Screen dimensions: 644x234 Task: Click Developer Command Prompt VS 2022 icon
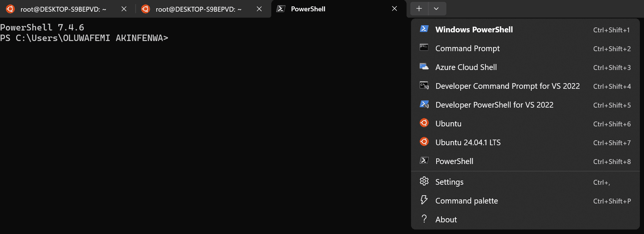[x=424, y=85]
